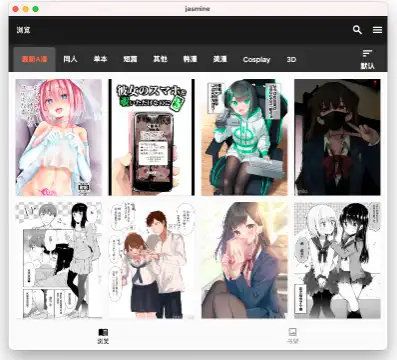Open the hamburger menu icon
397x360 pixels.
point(377,30)
